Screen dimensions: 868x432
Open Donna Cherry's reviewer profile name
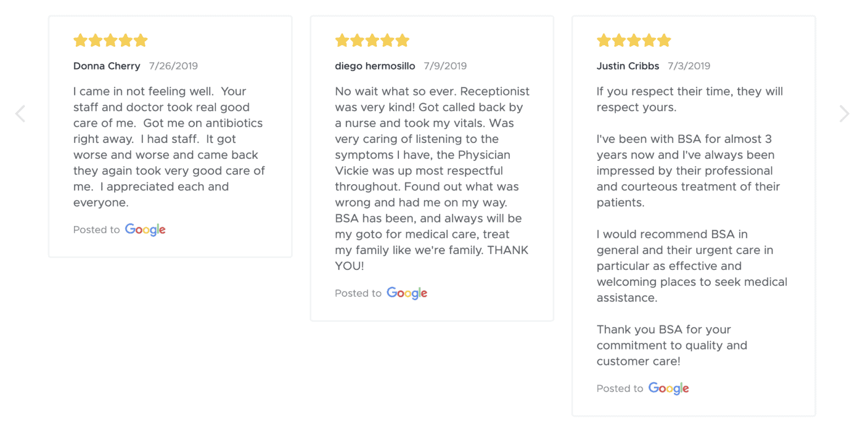pos(106,66)
